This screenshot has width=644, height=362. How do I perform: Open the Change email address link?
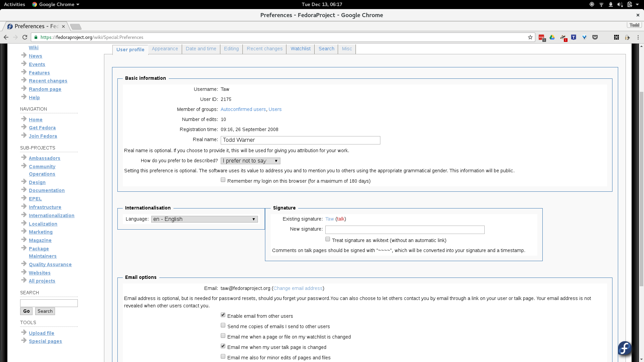click(x=298, y=289)
